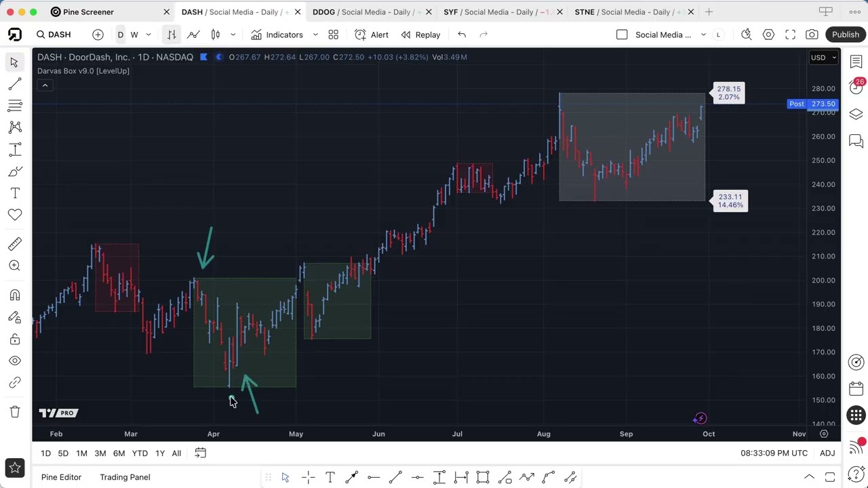Start bar Replay mode
The width and height of the screenshot is (868, 488).
[x=420, y=35]
